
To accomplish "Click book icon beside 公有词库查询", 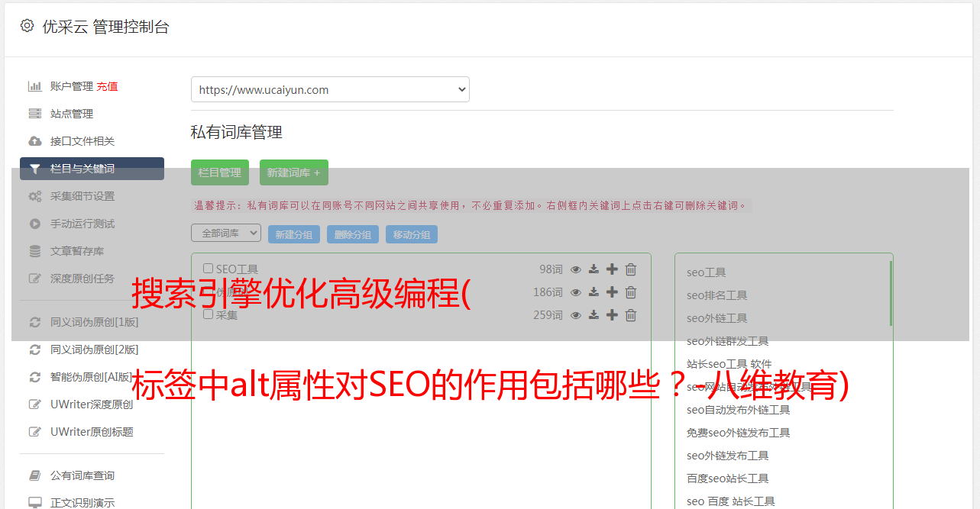I will click(35, 475).
